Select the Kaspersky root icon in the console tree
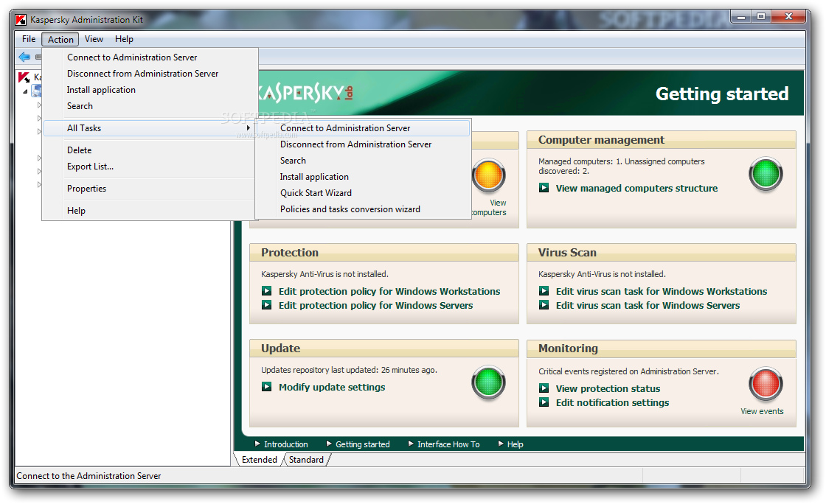The width and height of the screenshot is (826, 504). coord(24,77)
